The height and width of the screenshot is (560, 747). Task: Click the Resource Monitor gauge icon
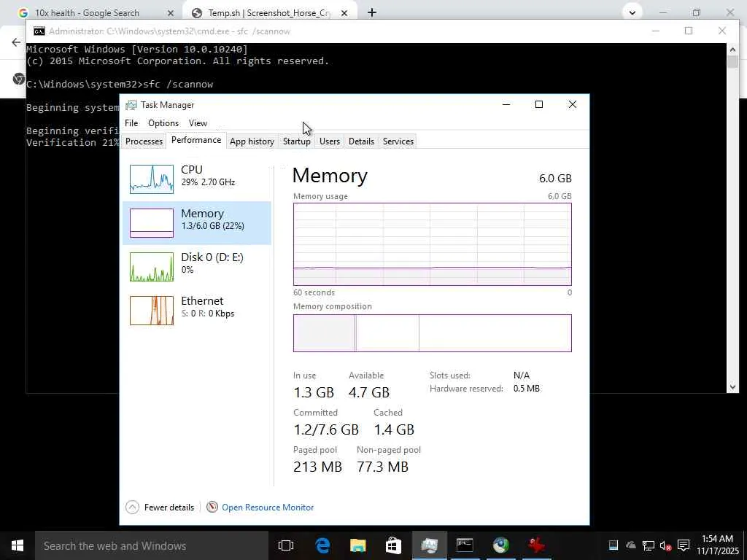[212, 507]
